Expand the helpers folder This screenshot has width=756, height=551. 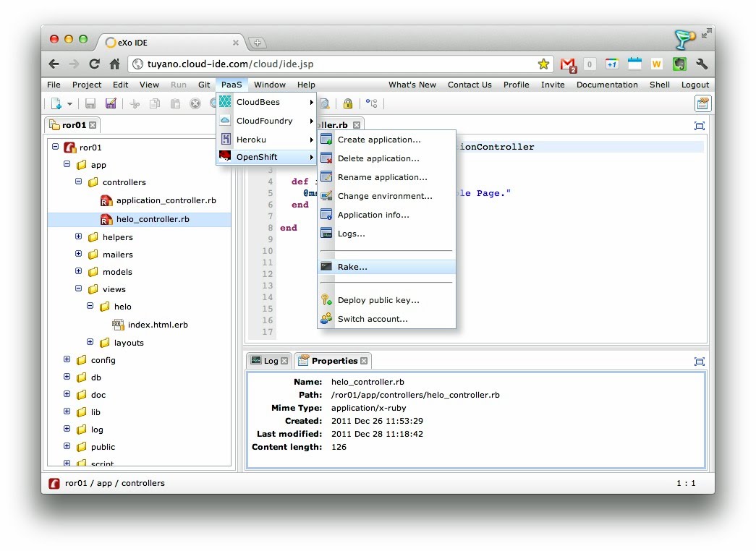pos(79,236)
